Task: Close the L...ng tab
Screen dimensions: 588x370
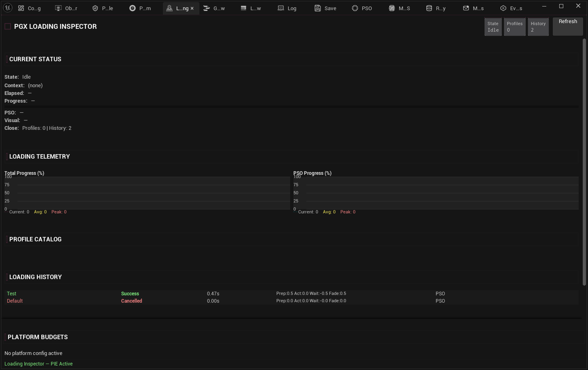Action: click(192, 8)
